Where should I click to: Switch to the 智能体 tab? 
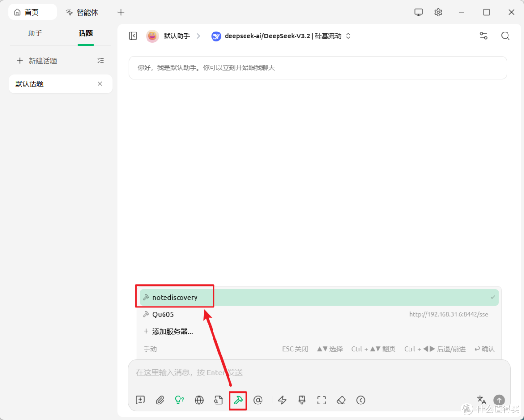tap(82, 12)
